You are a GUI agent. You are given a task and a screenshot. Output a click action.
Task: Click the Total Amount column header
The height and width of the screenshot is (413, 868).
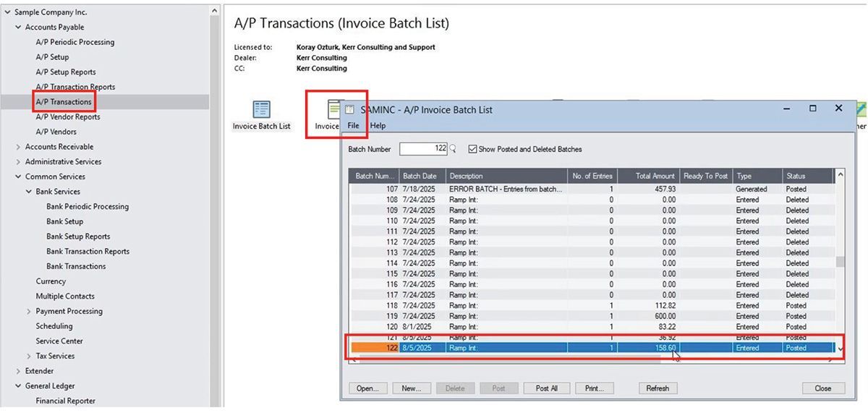[648, 176]
